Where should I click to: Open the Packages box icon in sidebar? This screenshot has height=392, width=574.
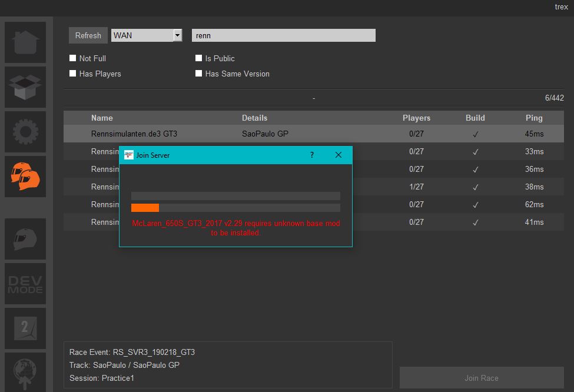click(25, 87)
